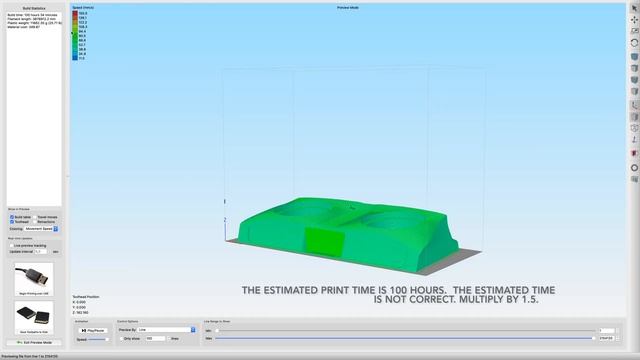Click the Max line number field
640x360 pixels.
(x=607, y=338)
